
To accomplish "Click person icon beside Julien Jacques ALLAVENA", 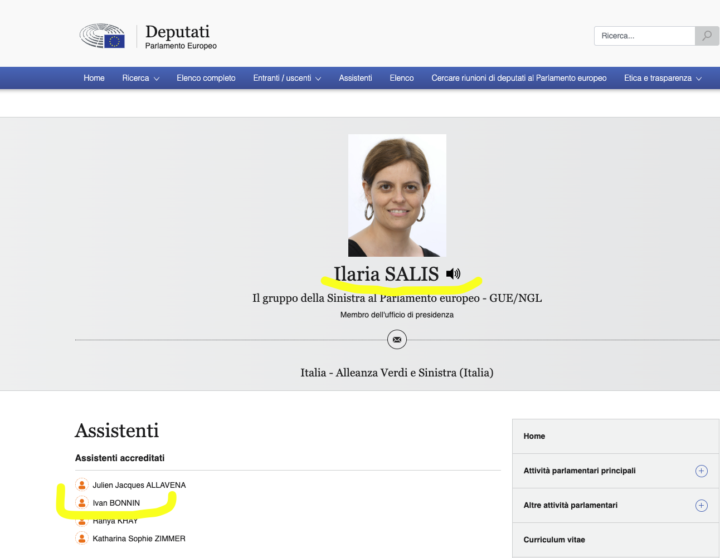I will [x=82, y=485].
